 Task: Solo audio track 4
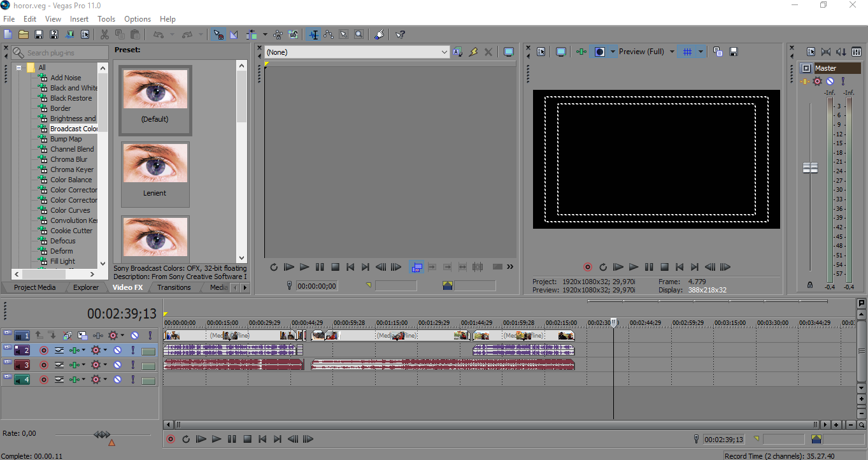click(x=133, y=380)
